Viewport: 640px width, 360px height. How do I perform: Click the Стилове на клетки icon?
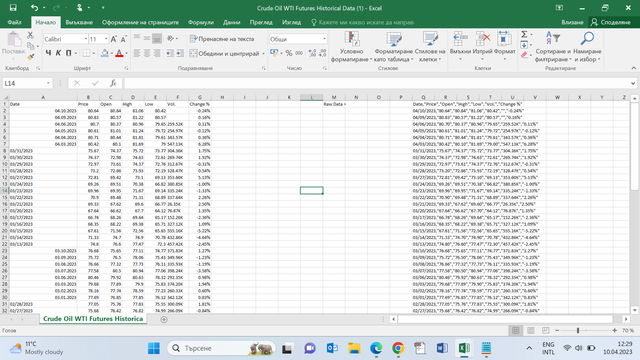(x=430, y=39)
